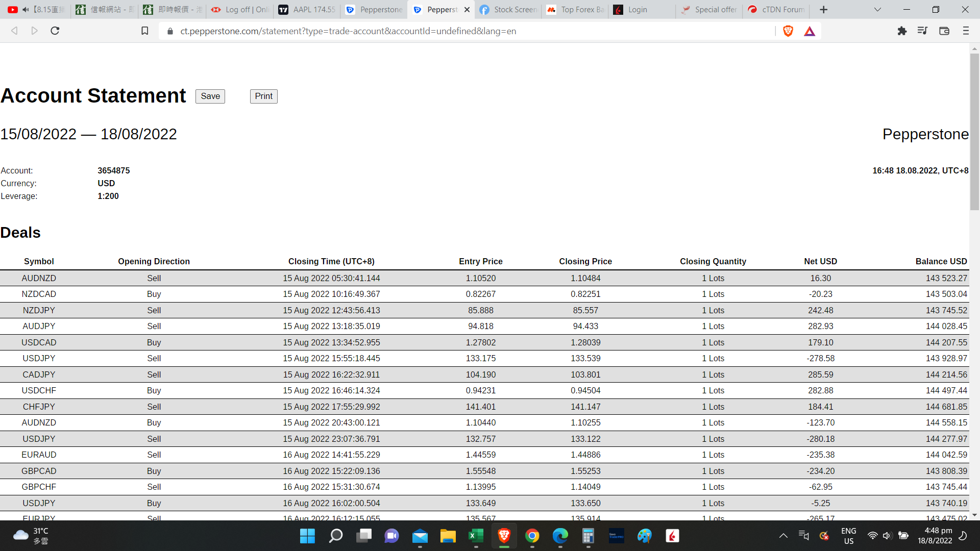Open File Explorer in taskbar
980x551 pixels.
(448, 536)
